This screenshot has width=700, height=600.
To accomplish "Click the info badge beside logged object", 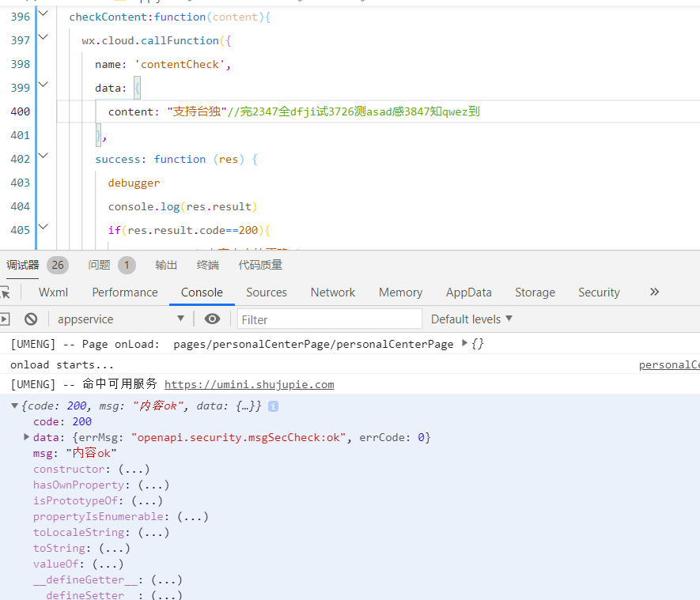I will point(273,406).
